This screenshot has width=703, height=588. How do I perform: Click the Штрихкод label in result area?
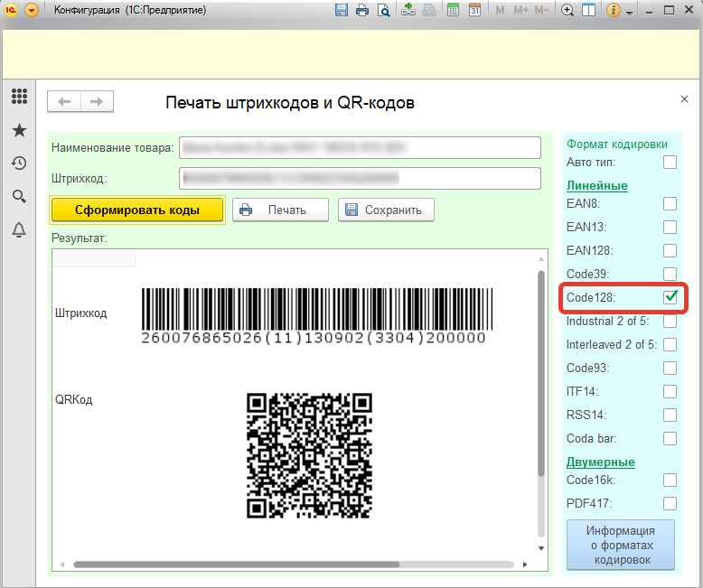click(80, 313)
